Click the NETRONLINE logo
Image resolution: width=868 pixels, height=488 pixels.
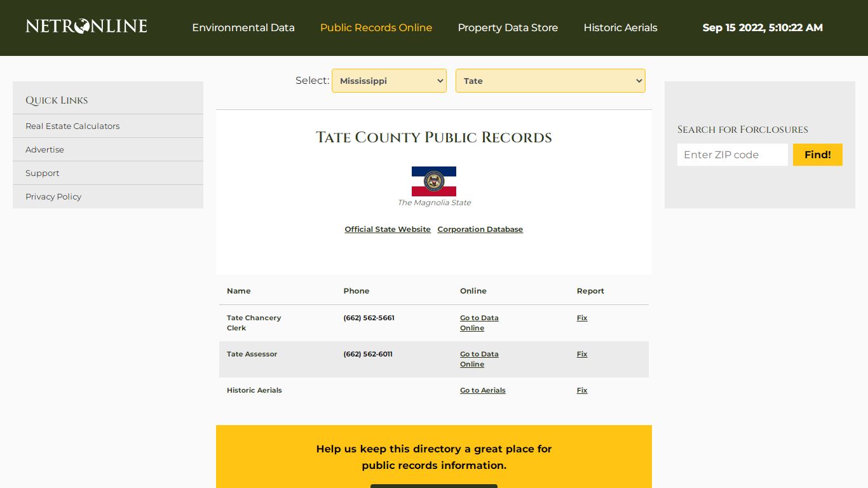[86, 26]
